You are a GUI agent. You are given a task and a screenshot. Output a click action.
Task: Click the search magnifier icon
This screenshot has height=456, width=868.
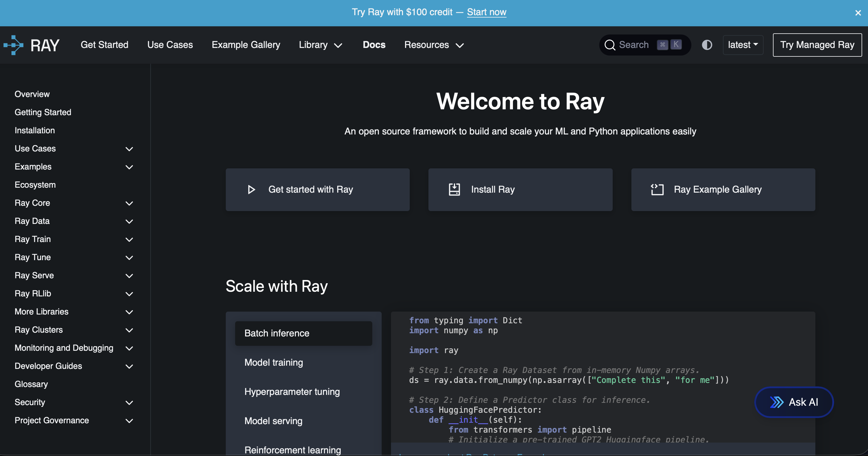point(609,45)
